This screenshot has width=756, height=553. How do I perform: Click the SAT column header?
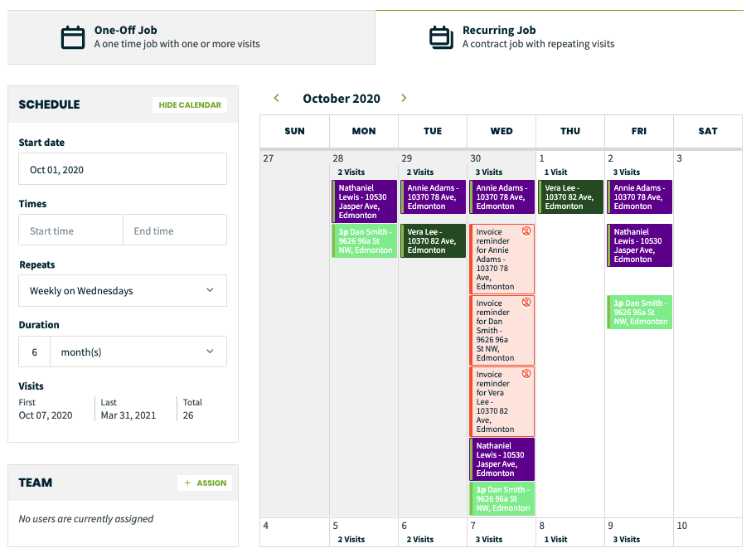(x=708, y=131)
